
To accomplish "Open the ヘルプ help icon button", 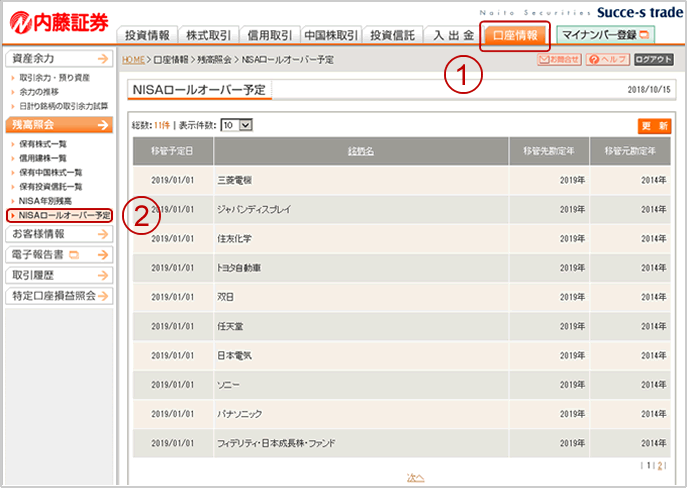I will (607, 60).
